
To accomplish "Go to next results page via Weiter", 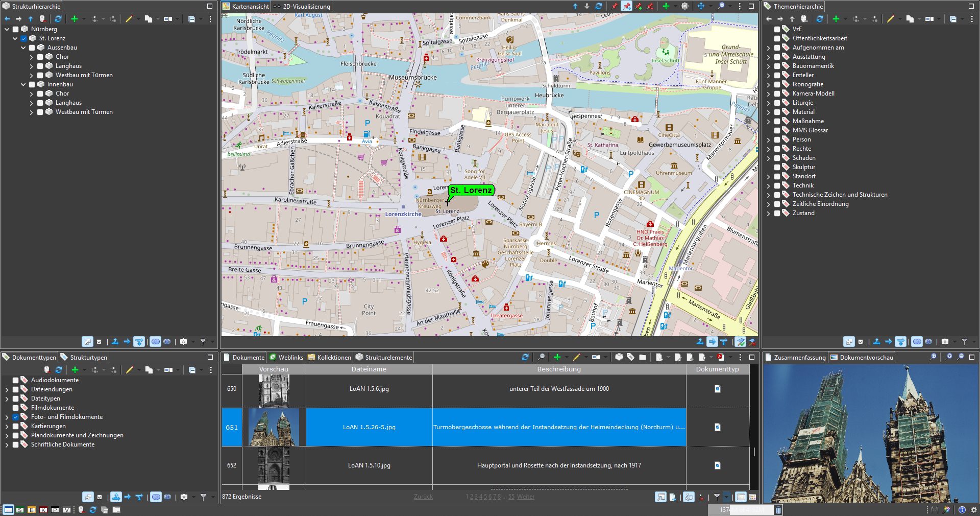I will pos(525,497).
